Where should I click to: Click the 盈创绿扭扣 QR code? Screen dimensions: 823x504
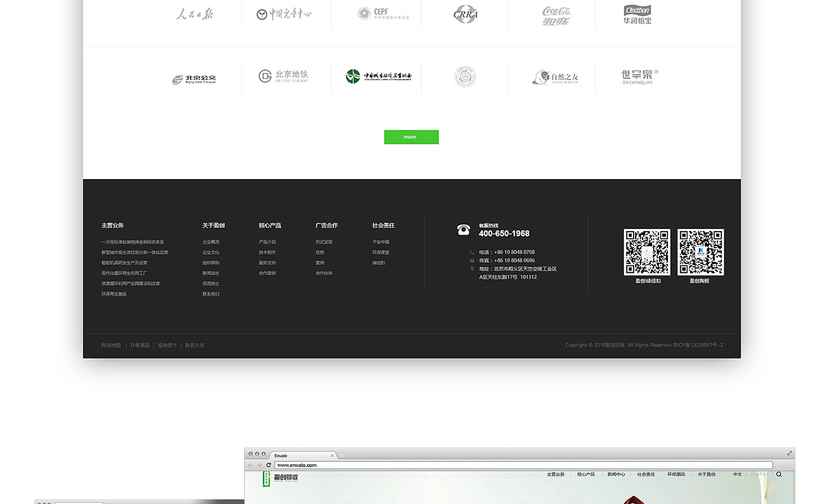(x=647, y=252)
